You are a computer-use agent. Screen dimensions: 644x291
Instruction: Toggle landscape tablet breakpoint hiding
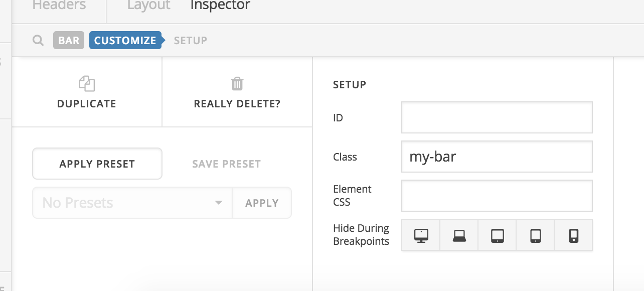pyautogui.click(x=497, y=235)
